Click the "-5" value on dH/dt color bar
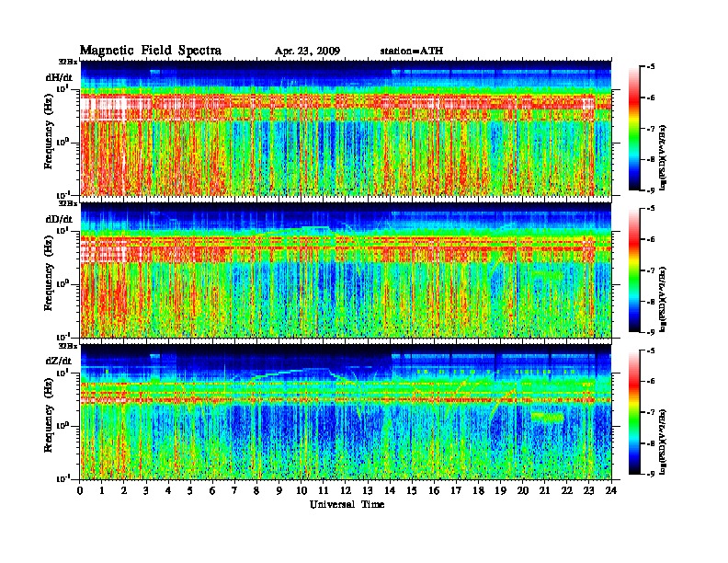The width and height of the screenshot is (728, 563). coord(651,67)
